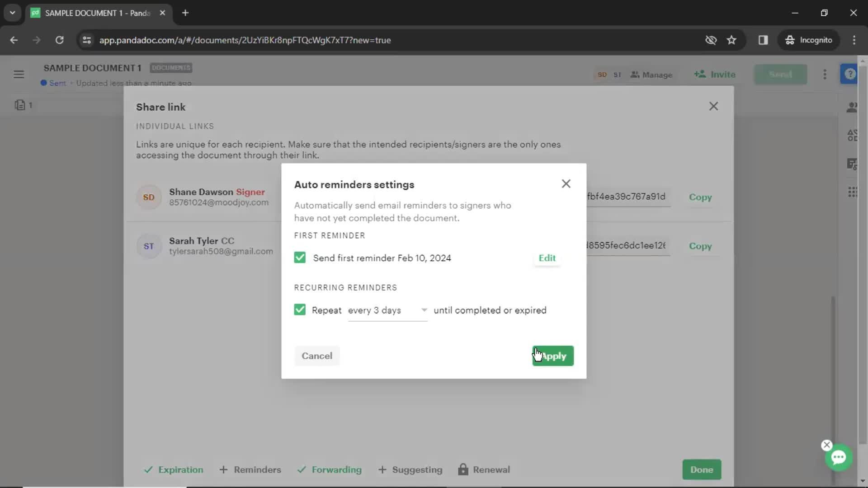
Task: Click the sidebar toggle hamburger icon
Action: tap(19, 74)
